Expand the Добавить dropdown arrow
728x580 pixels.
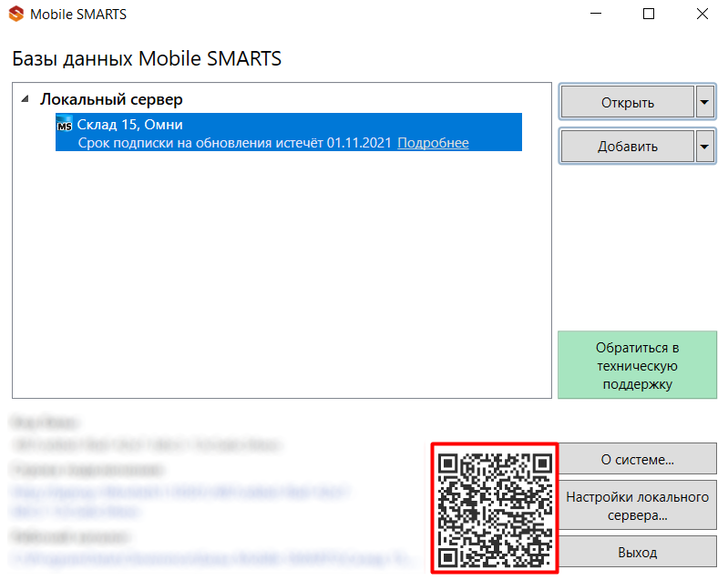705,147
